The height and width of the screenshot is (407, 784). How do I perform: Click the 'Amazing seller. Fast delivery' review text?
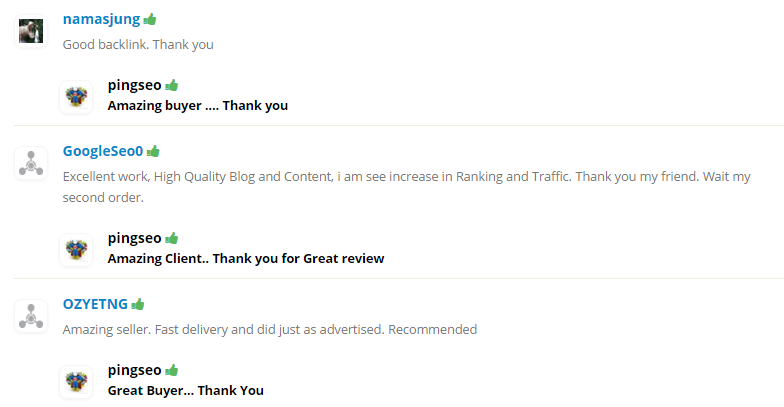click(x=269, y=329)
